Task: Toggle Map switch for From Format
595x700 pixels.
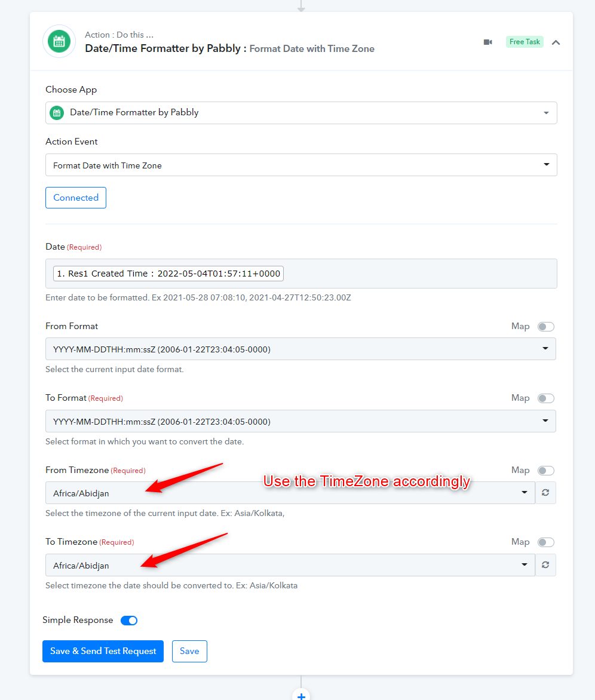Action: [546, 327]
